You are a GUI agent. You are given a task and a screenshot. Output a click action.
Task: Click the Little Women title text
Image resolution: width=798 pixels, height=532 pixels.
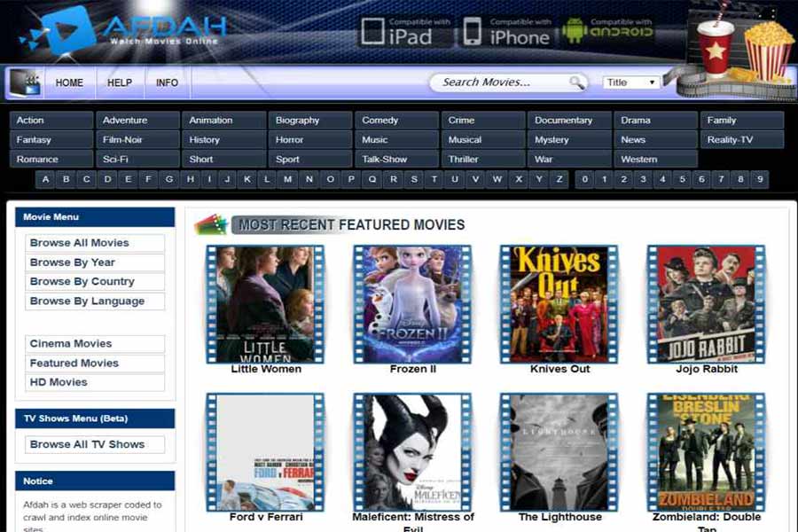(x=266, y=369)
